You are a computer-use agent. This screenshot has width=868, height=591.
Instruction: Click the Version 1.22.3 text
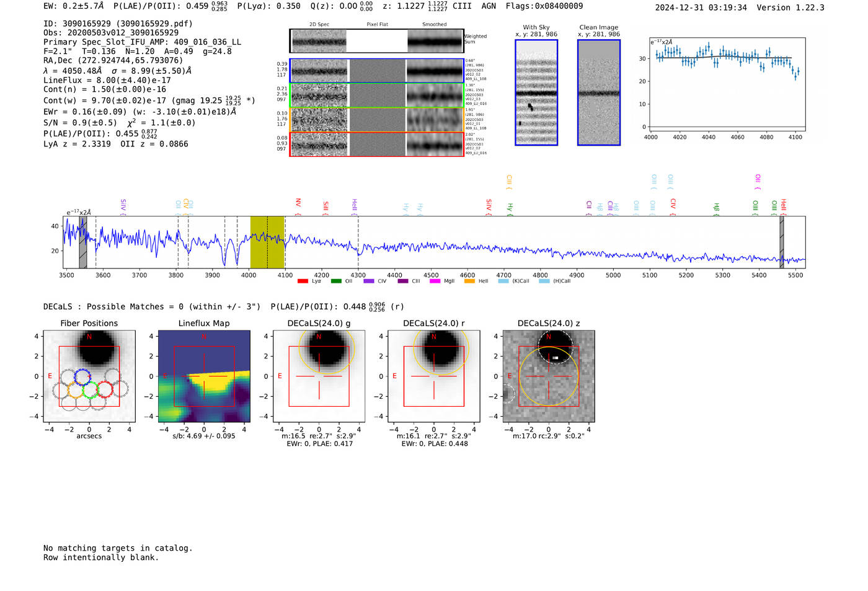pyautogui.click(x=790, y=7)
